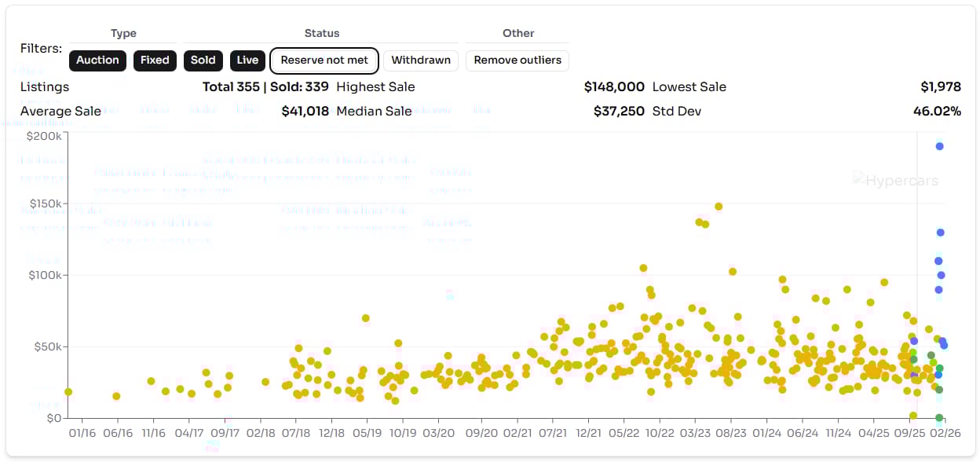Toggle the Fixed type filter
The height and width of the screenshot is (462, 980).
[155, 60]
